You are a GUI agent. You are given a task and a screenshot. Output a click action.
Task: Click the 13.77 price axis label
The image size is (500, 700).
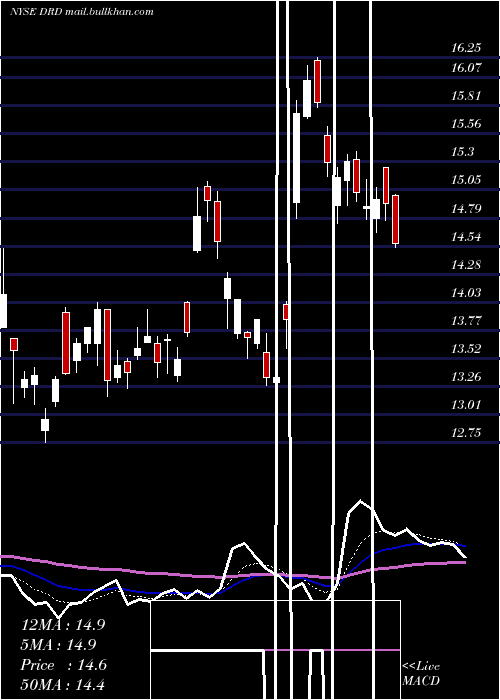coord(466,321)
